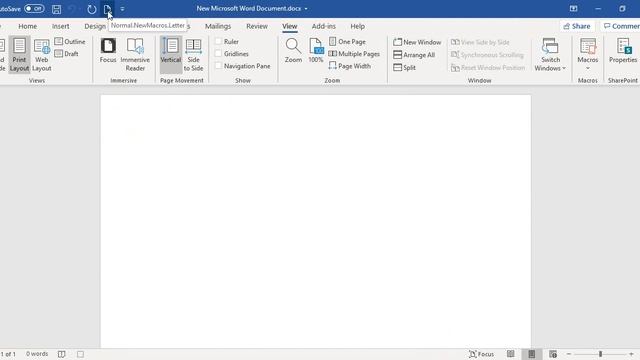Image resolution: width=640 pixels, height=360 pixels.
Task: Open the document title dropdown arrow
Action: coord(306,9)
